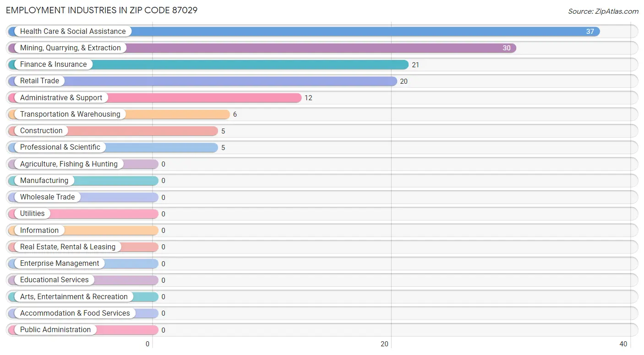Click the Wholesale Trade label
This screenshot has height=355, width=644.
click(47, 197)
